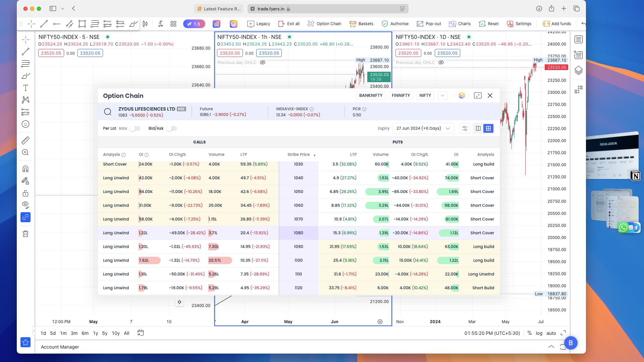The image size is (644, 362).
Task: Switch to grid table view icon
Action: pos(488,128)
